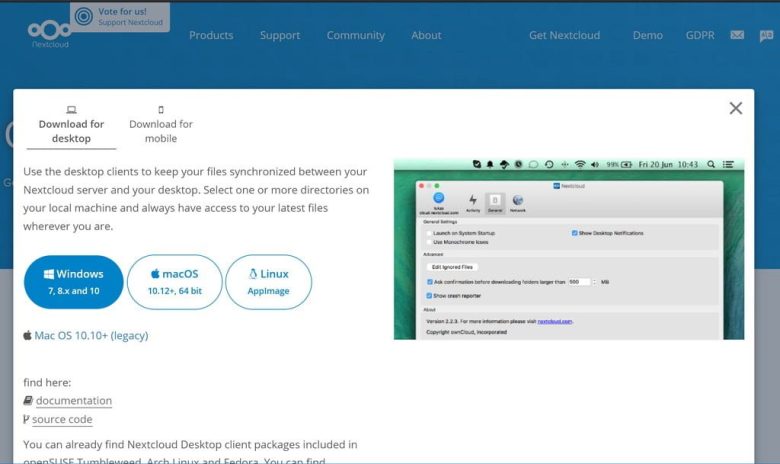The image size is (780, 464).
Task: Switch to Download for mobile tab
Action: (161, 124)
